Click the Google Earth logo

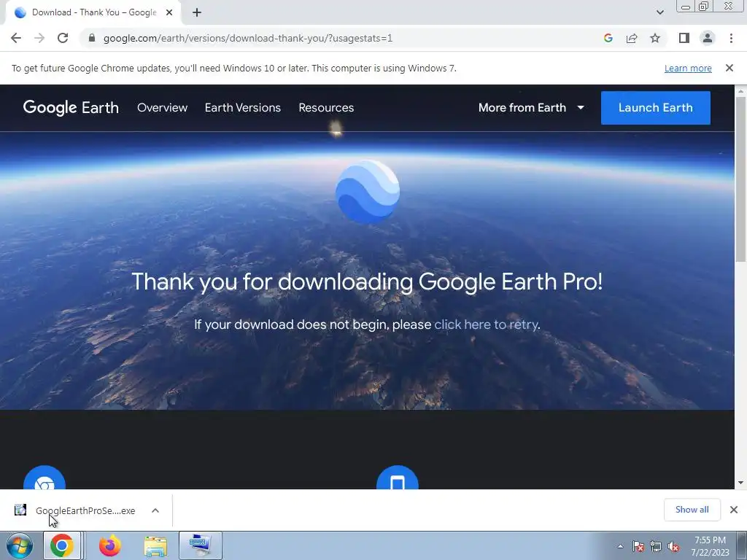[71, 108]
